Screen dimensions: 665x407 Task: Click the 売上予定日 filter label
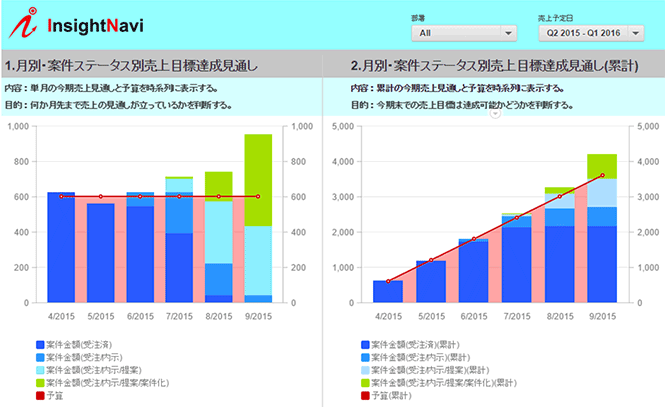tap(556, 18)
